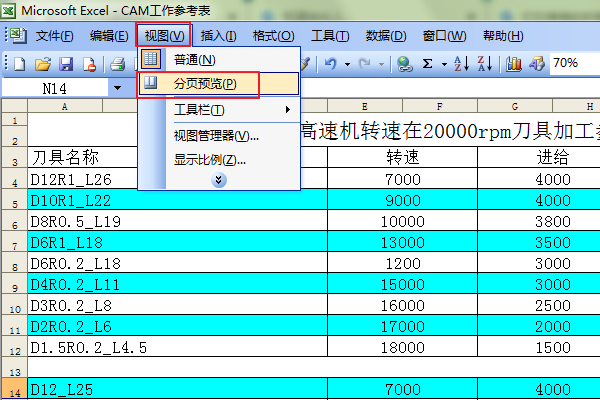600x400 pixels.
Task: Close the 视图(V) menu
Action: pyautogui.click(x=164, y=36)
